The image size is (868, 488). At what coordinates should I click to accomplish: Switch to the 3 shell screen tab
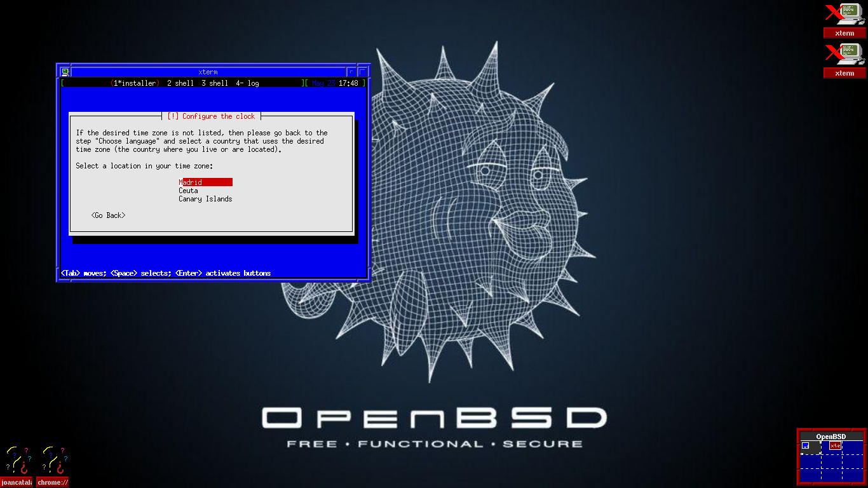pyautogui.click(x=215, y=83)
